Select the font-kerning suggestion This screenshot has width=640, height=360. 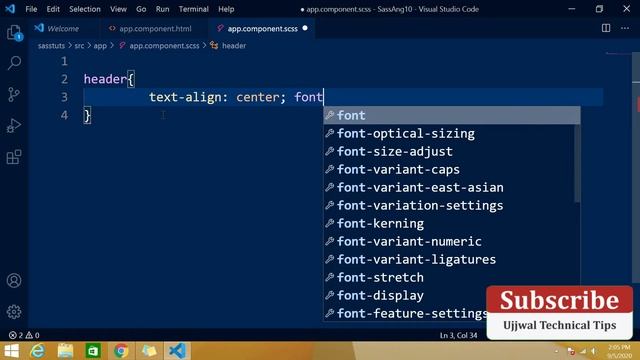(x=449, y=223)
